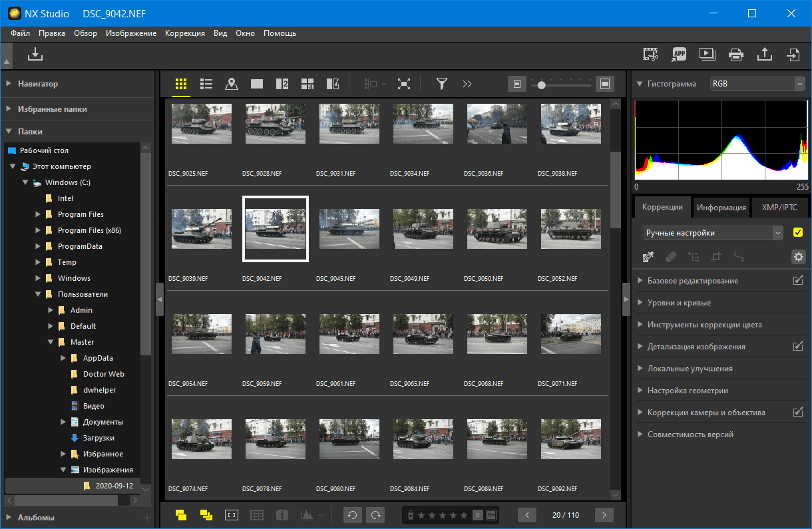
Task: Click the import pictures download icon
Action: (x=35, y=55)
